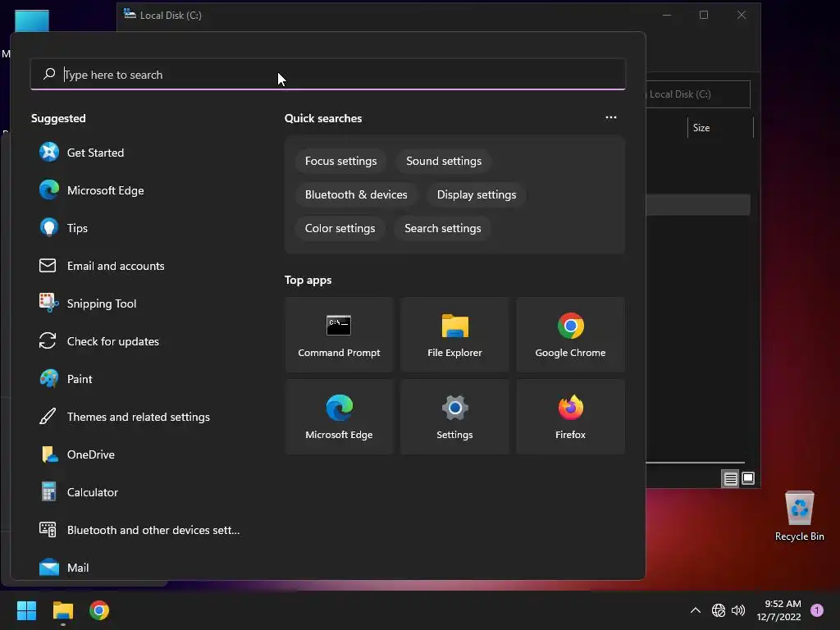Click the volume speaker icon in tray
This screenshot has width=840, height=630.
738,610
